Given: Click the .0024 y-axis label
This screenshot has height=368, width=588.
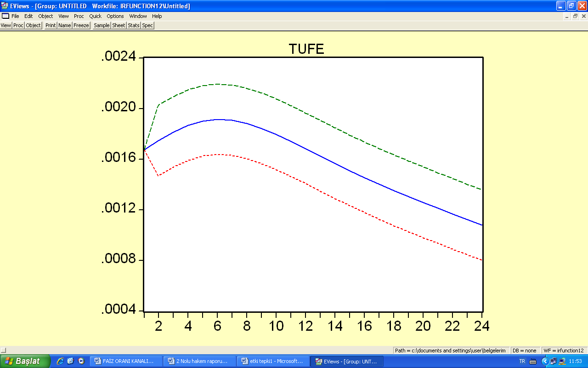Looking at the screenshot, I should (119, 57).
